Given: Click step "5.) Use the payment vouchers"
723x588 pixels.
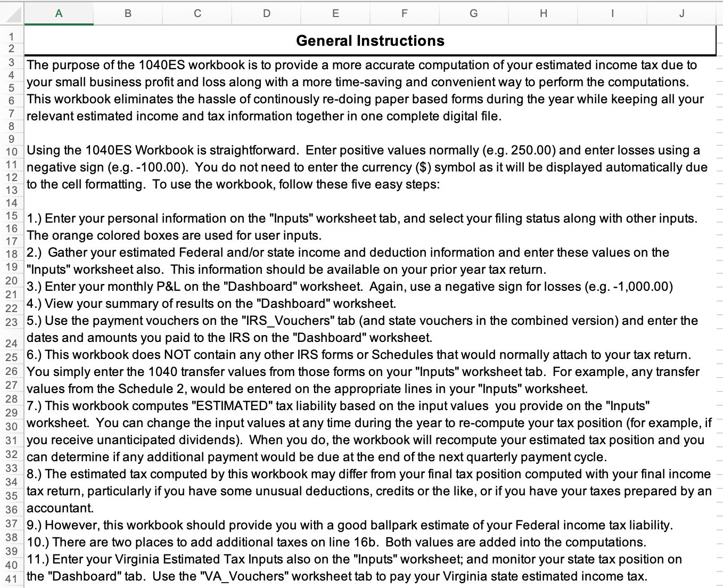Looking at the screenshot, I should 362,321.
